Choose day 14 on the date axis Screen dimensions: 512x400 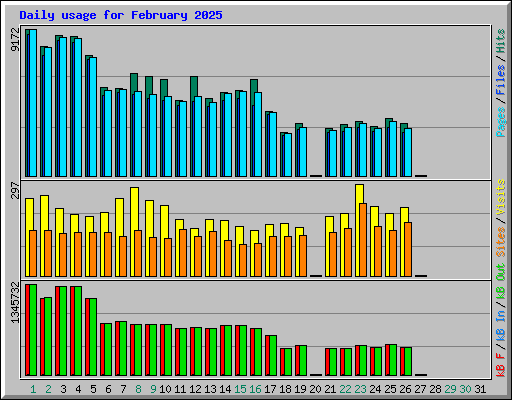[x=225, y=389]
